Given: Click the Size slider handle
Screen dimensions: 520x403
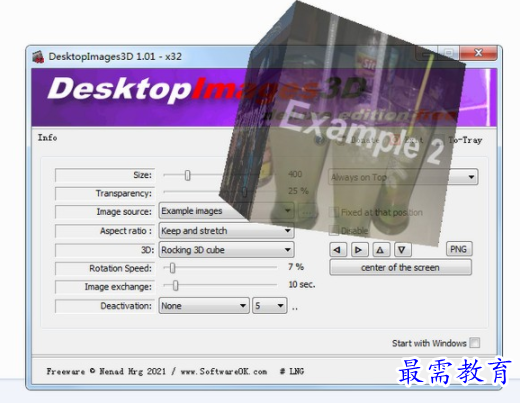Looking at the screenshot, I should point(188,175).
